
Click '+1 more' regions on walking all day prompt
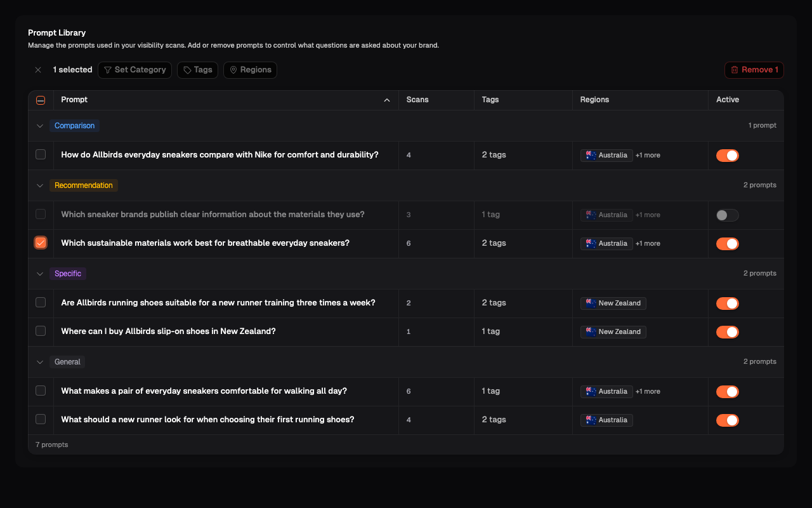click(x=648, y=392)
